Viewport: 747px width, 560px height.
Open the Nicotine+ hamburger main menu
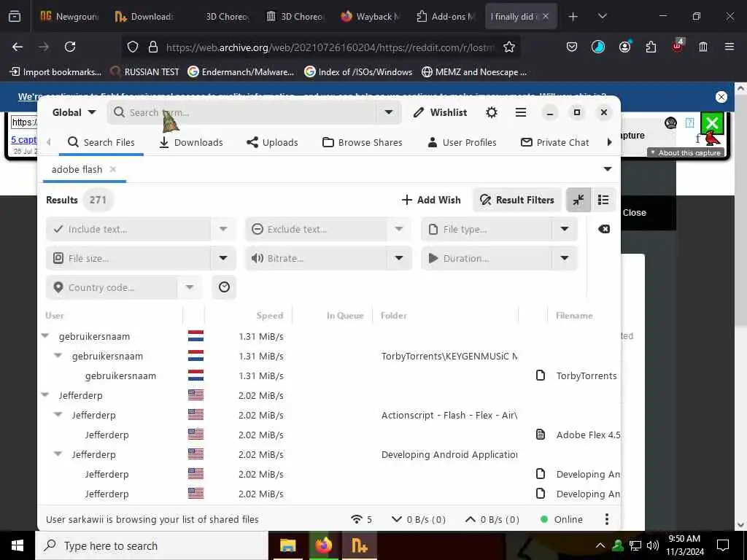[x=521, y=112]
